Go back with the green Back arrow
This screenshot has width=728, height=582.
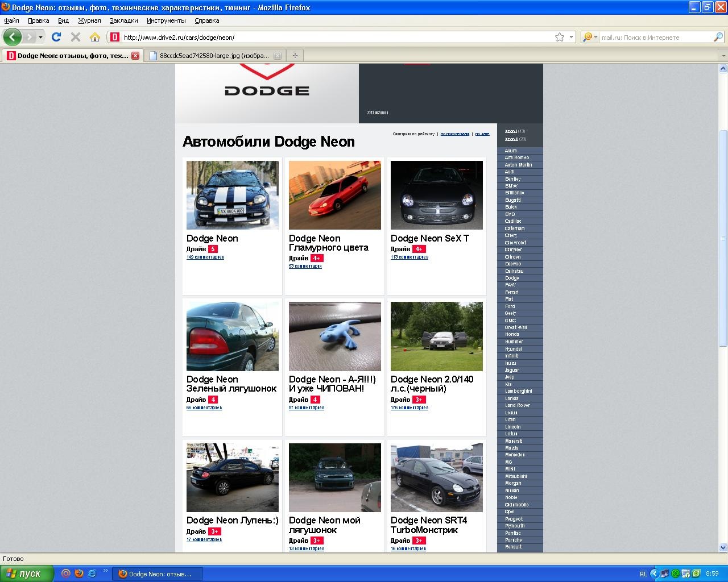[12, 37]
